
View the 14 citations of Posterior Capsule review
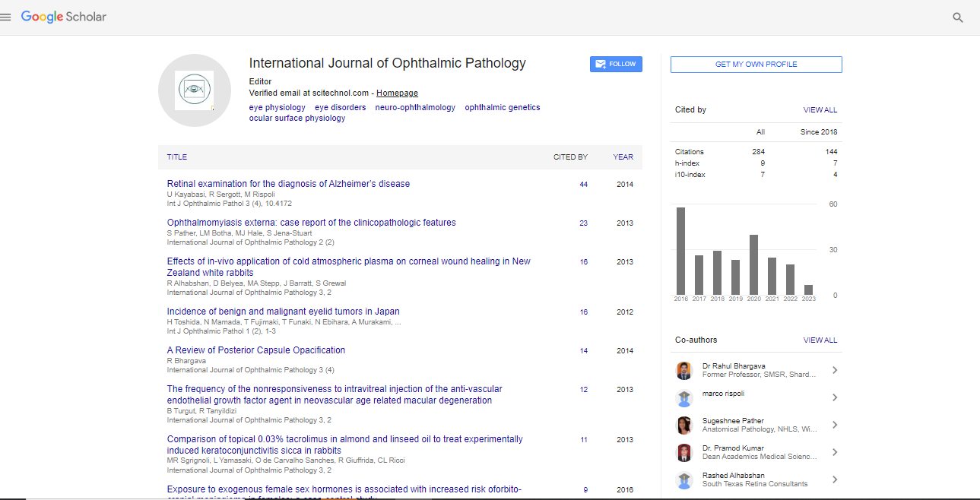click(x=583, y=351)
